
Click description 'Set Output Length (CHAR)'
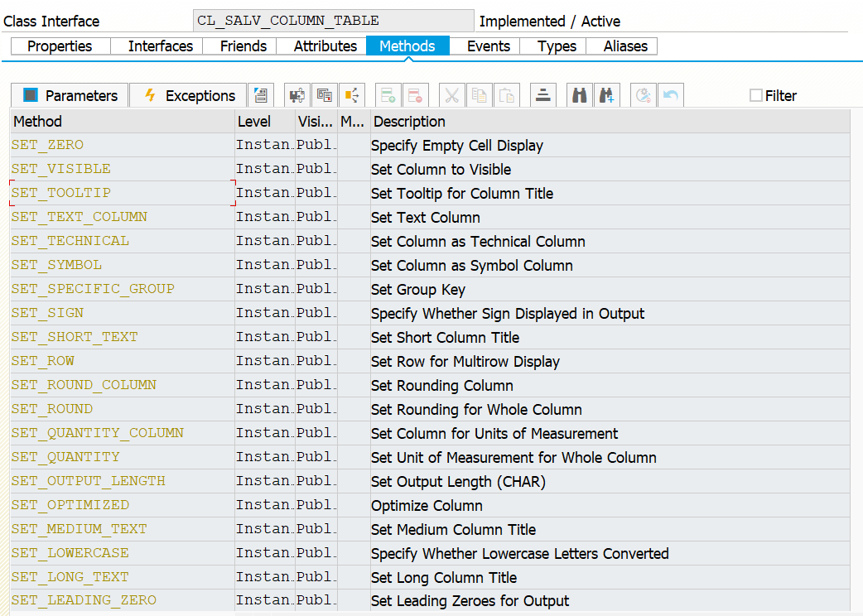(x=458, y=482)
